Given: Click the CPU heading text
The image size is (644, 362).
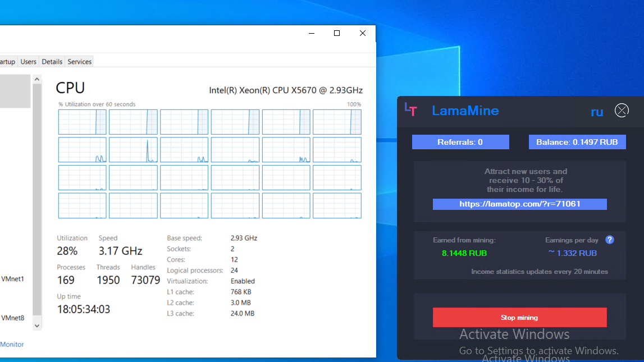Looking at the screenshot, I should click(70, 88).
